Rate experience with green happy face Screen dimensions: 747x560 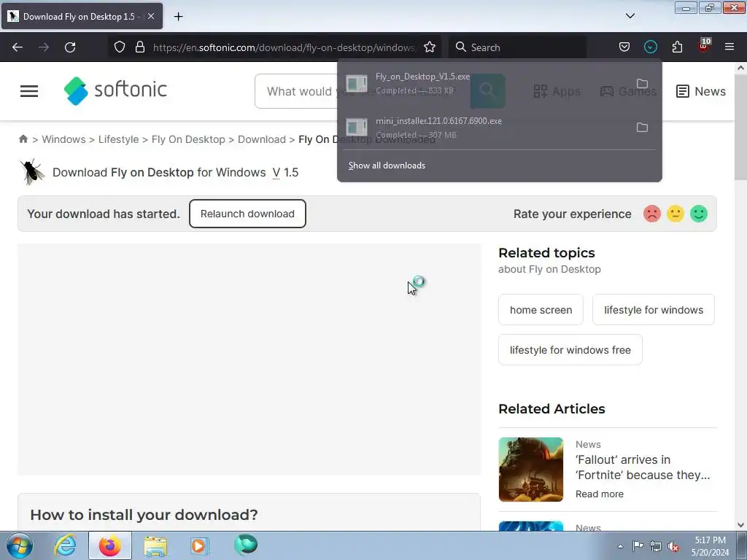(698, 214)
